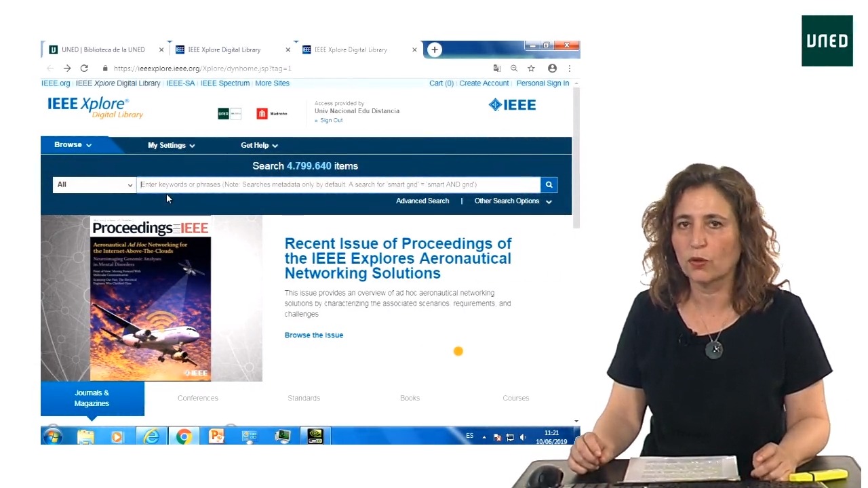Image resolution: width=868 pixels, height=488 pixels.
Task: Open the Chrome profile avatar icon
Action: (x=552, y=68)
